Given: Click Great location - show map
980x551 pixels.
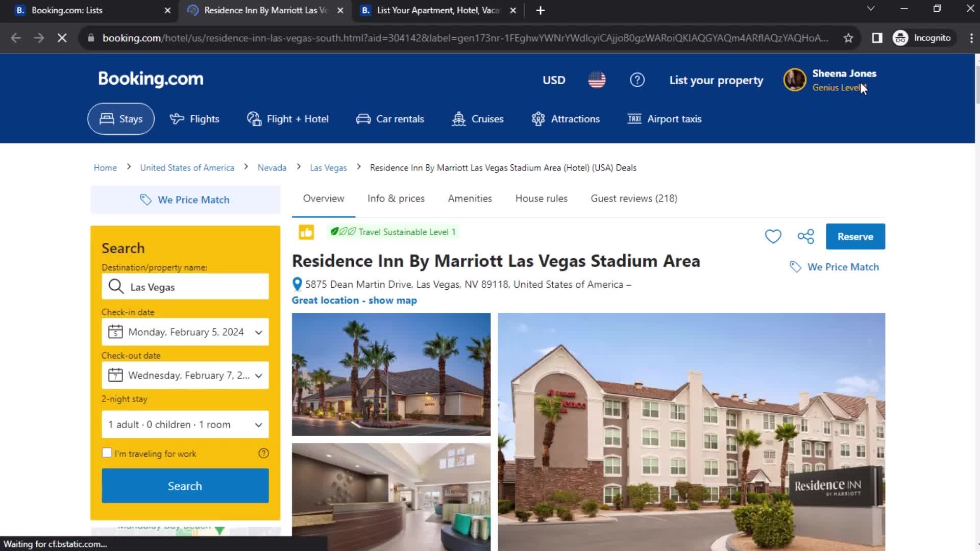Looking at the screenshot, I should [354, 300].
